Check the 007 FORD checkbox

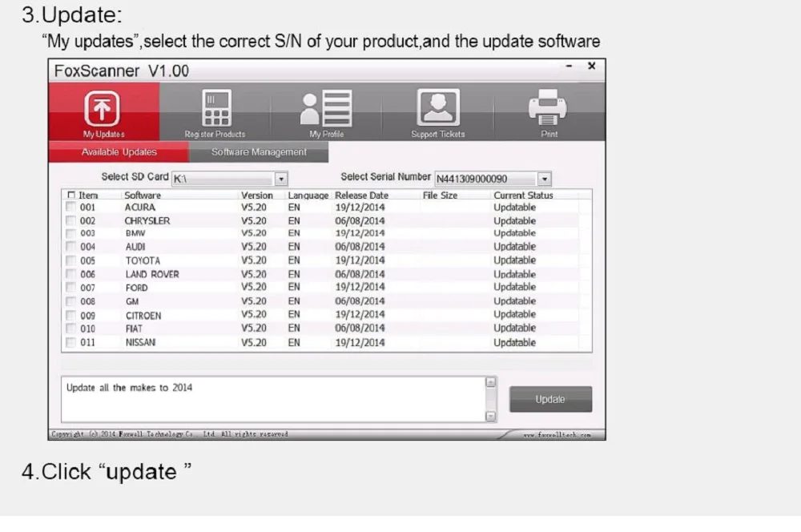coord(70,287)
